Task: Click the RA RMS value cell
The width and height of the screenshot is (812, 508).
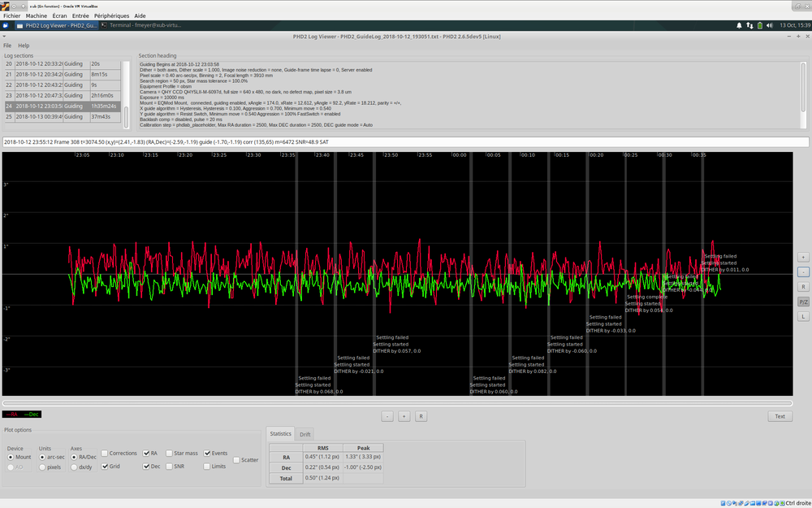Action: [322, 457]
